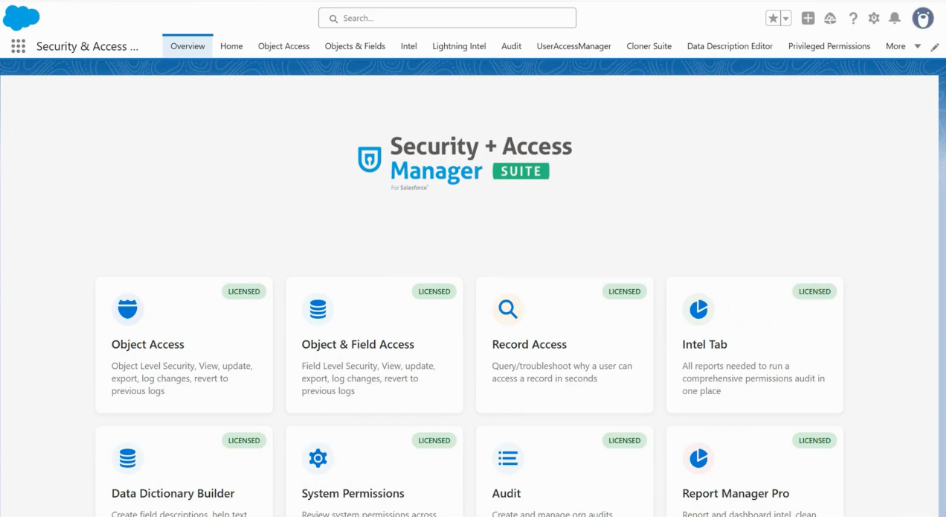
Task: Open the Privileged Permissions tab
Action: click(x=829, y=46)
